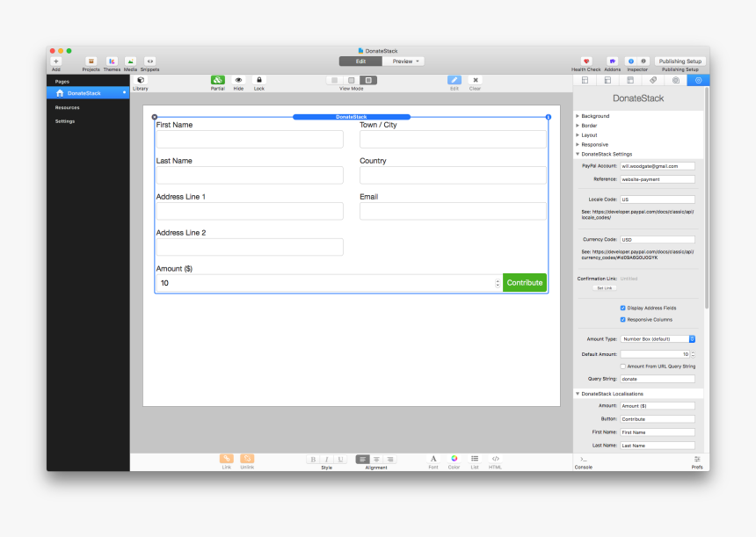Viewport: 756px width, 537px height.
Task: Switch to the Preview tab
Action: (x=406, y=62)
